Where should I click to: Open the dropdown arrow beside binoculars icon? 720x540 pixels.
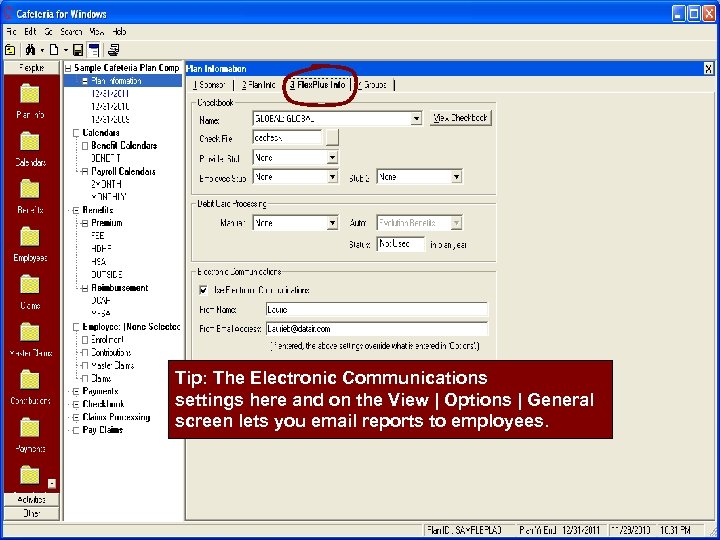click(x=42, y=50)
